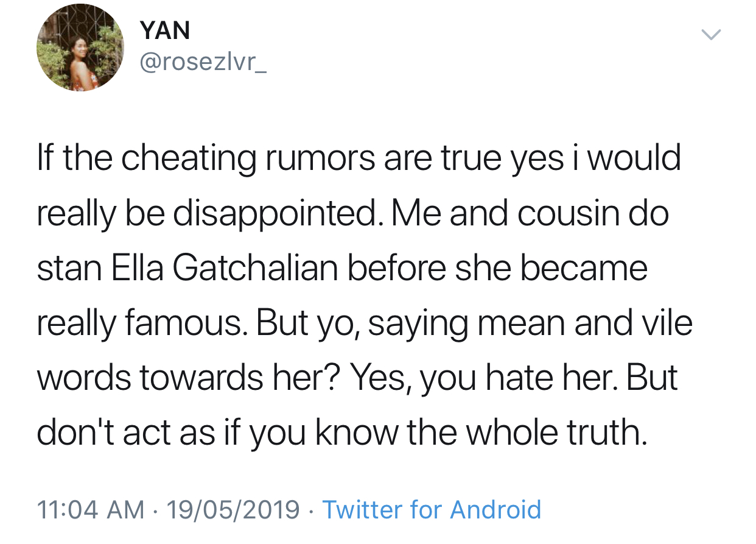Click the 11:04 AM timestamp
The image size is (756, 544).
(91, 509)
